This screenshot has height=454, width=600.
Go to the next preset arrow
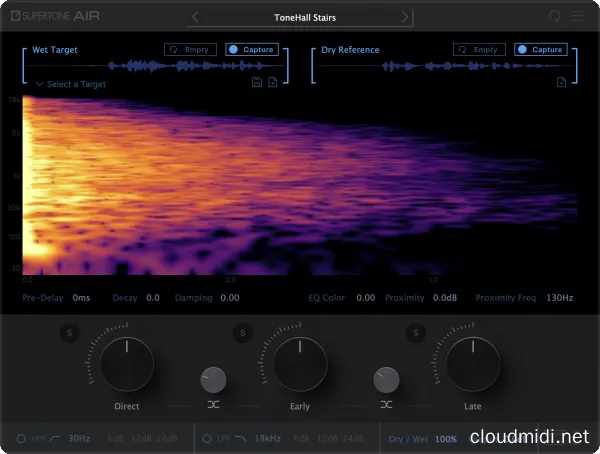[404, 17]
